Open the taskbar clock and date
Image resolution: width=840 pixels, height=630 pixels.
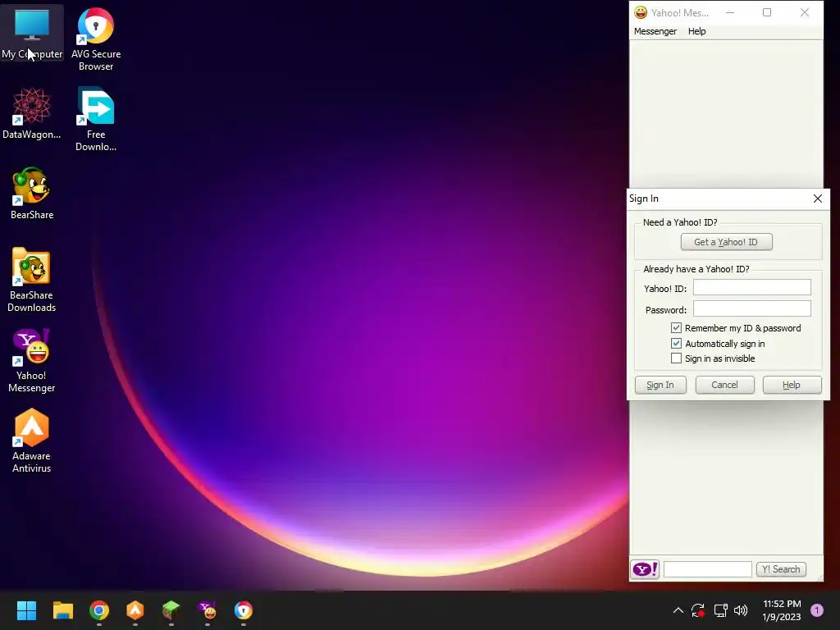(x=782, y=610)
